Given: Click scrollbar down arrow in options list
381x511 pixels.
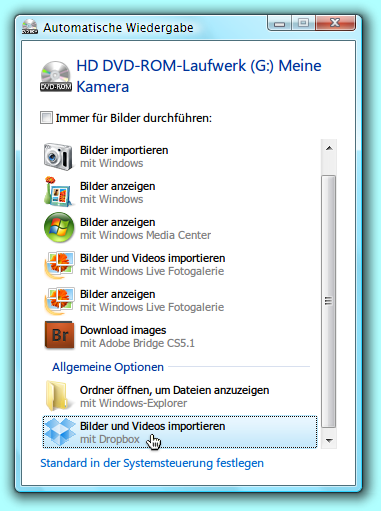Looking at the screenshot, I should [x=329, y=440].
